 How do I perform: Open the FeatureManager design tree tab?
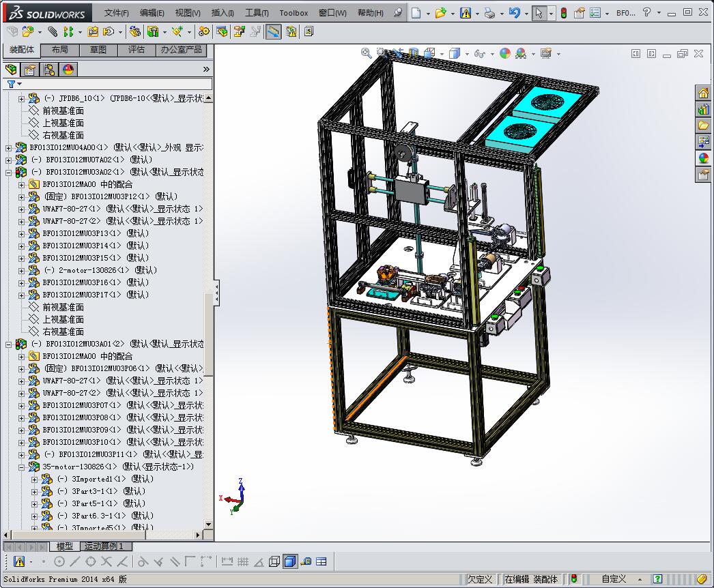(11, 70)
